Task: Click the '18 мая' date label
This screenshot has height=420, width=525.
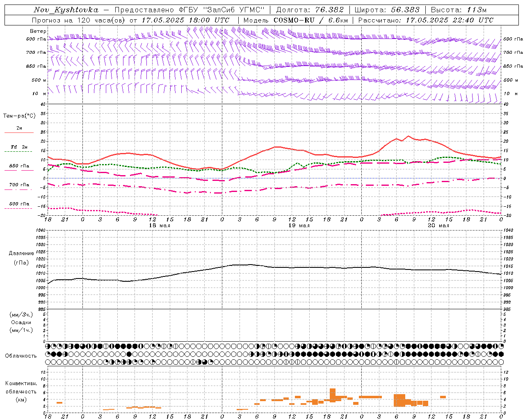Action: coord(160,226)
